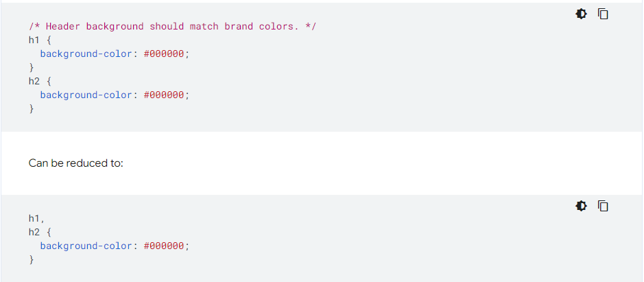Click the background-color property under "h1 {"

click(x=86, y=54)
